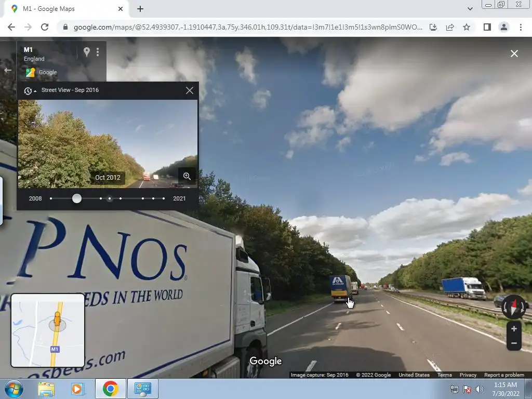Close the M1 - Google Maps tab
Image resolution: width=532 pixels, height=399 pixels.
pos(121,9)
